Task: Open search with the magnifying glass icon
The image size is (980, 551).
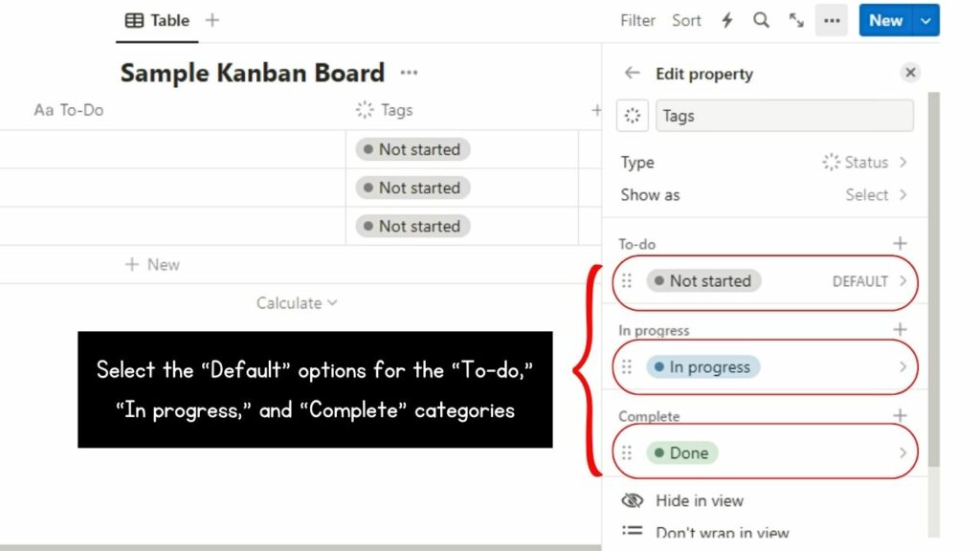Action: pos(762,19)
